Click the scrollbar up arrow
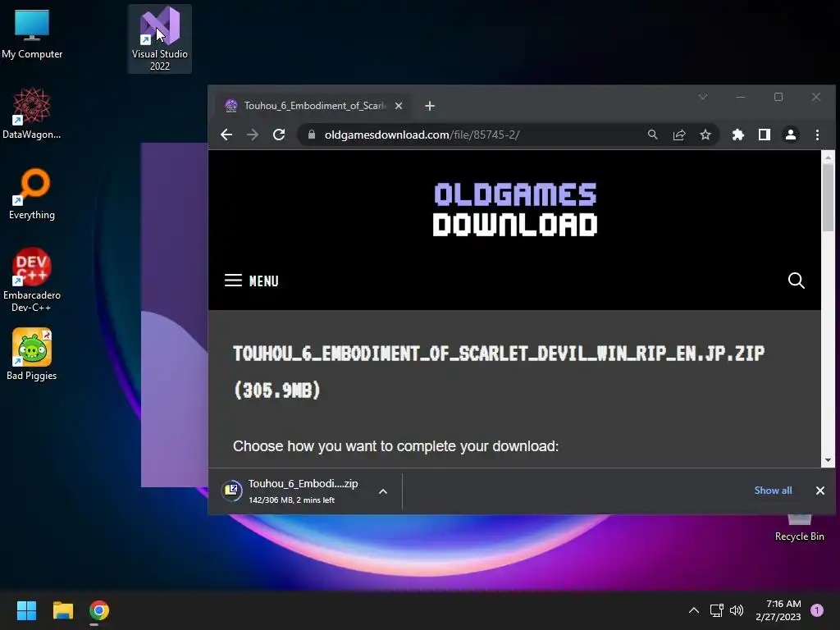This screenshot has width=840, height=630. click(829, 157)
